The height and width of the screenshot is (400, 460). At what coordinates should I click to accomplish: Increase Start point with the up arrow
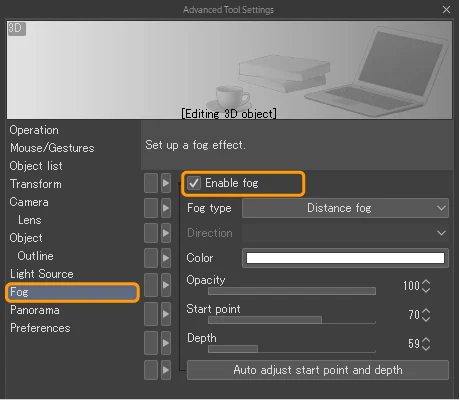[426, 311]
